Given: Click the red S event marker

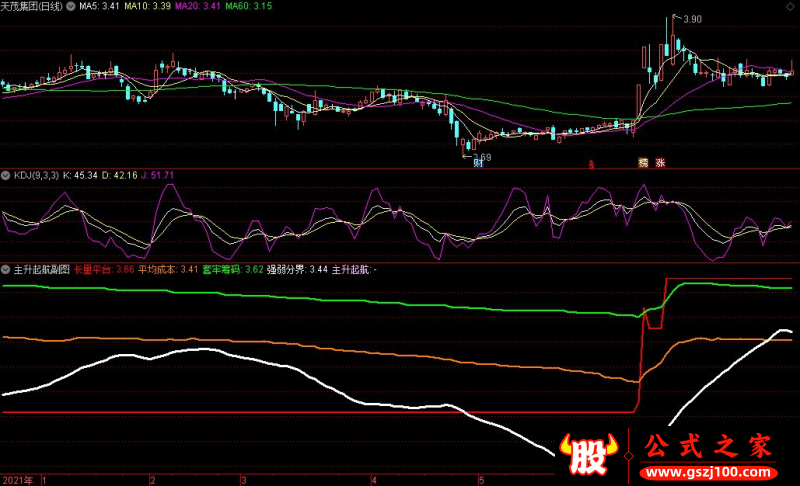Looking at the screenshot, I should [591, 164].
